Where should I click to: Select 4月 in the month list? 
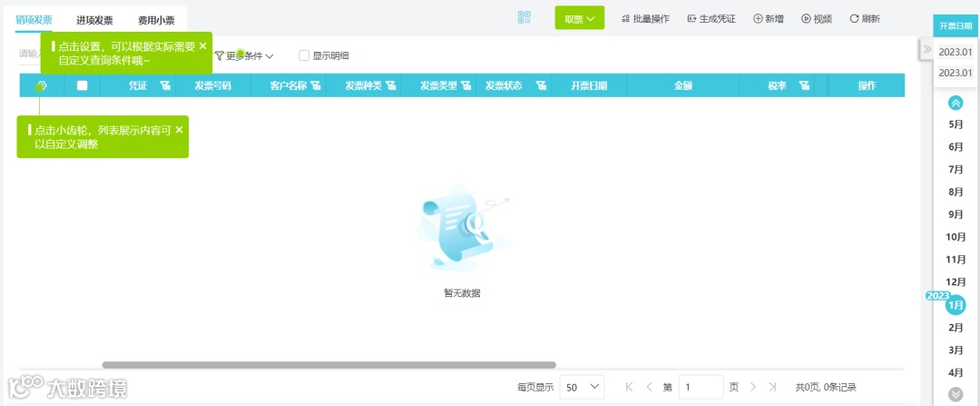point(955,372)
